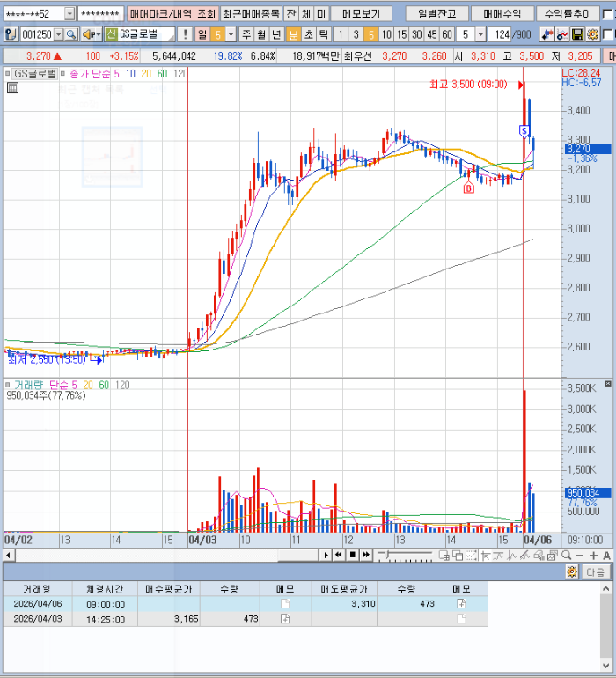
Task: Open the 매매수익 tab
Action: (502, 14)
